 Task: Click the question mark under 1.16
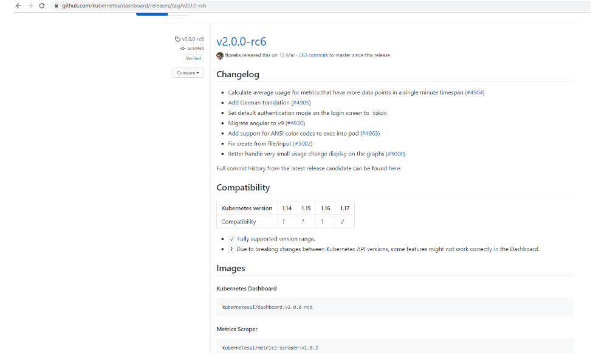pyautogui.click(x=323, y=222)
